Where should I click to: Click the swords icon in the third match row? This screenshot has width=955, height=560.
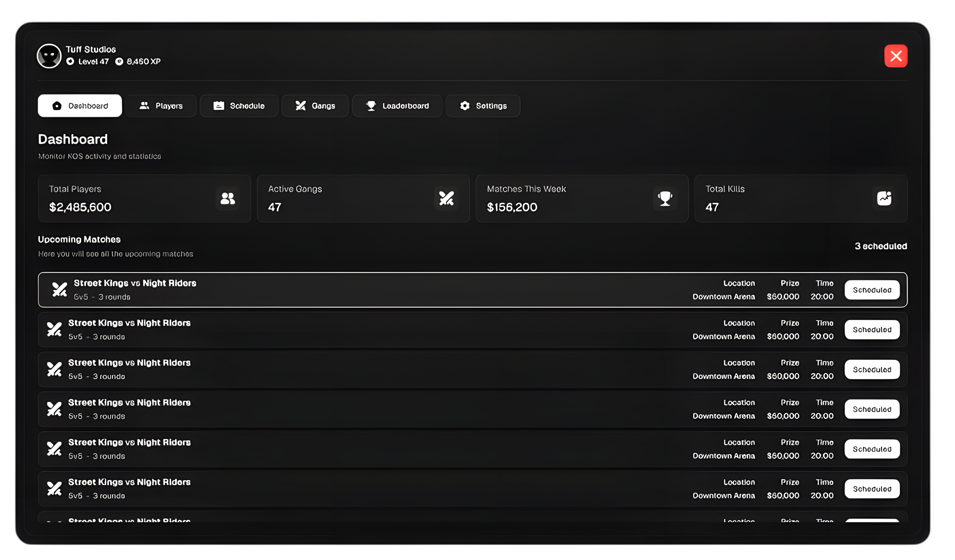pos(54,369)
